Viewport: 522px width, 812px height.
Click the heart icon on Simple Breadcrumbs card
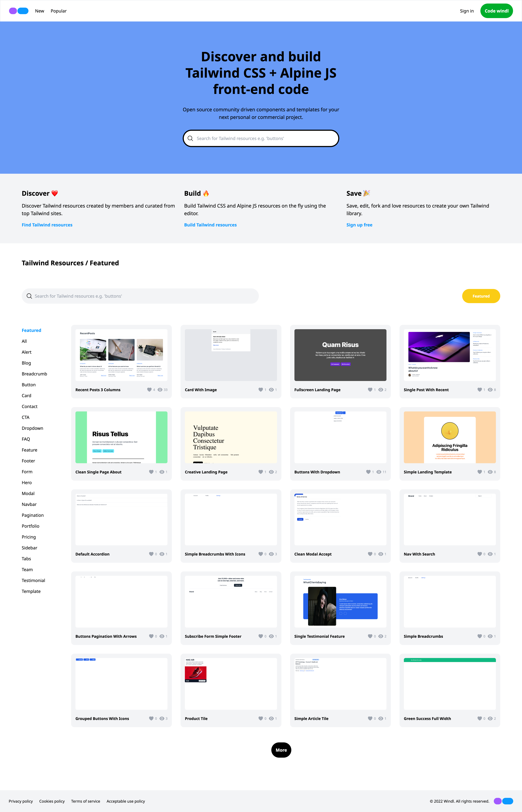pyautogui.click(x=480, y=636)
